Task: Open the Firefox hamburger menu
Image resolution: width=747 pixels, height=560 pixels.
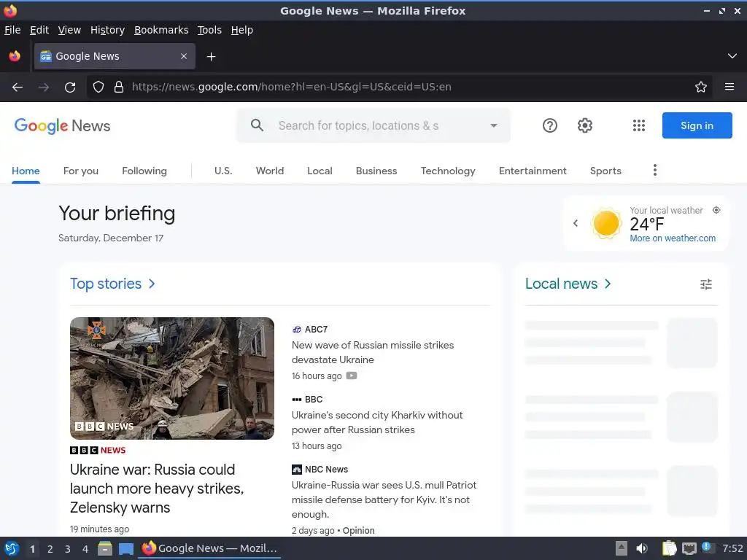Action: pos(729,87)
